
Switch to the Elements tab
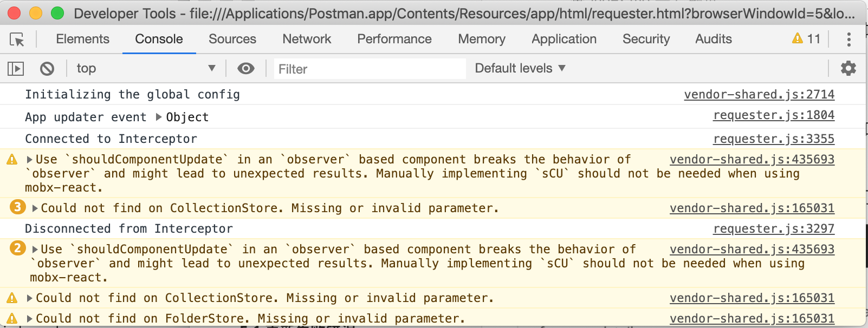click(83, 39)
